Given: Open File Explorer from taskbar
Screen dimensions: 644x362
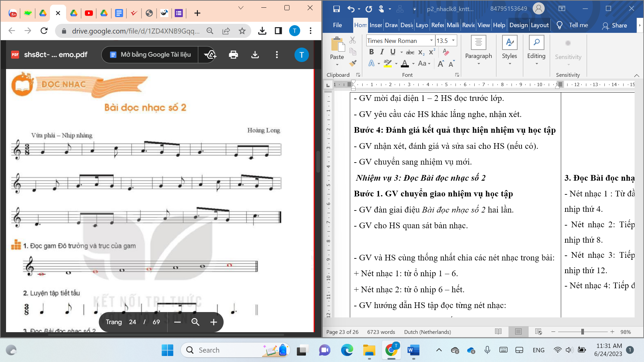Looking at the screenshot, I should click(x=369, y=350).
